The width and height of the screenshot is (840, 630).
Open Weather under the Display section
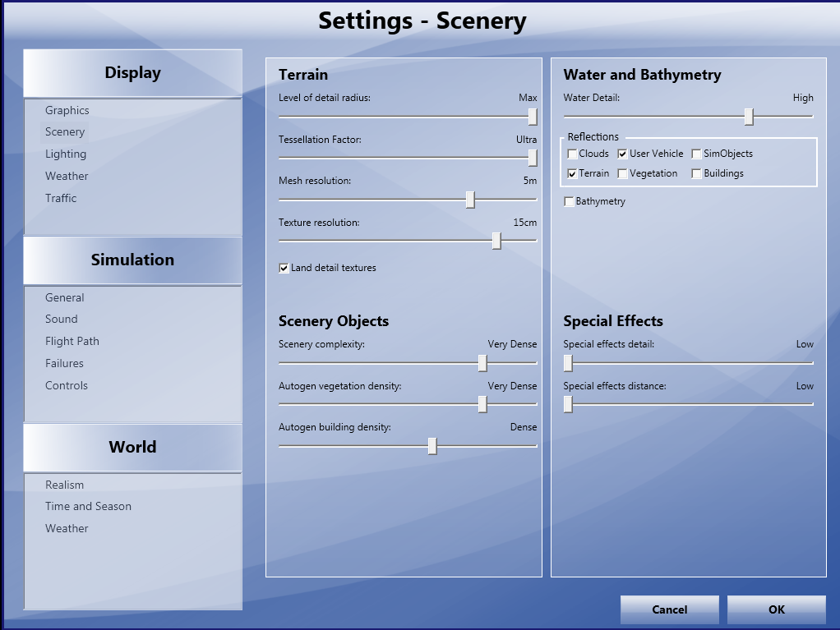(x=67, y=176)
